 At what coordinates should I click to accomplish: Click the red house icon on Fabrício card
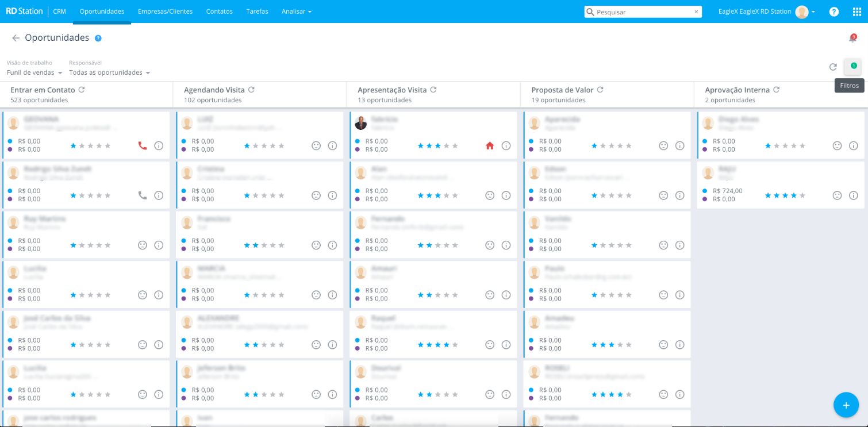tap(490, 145)
